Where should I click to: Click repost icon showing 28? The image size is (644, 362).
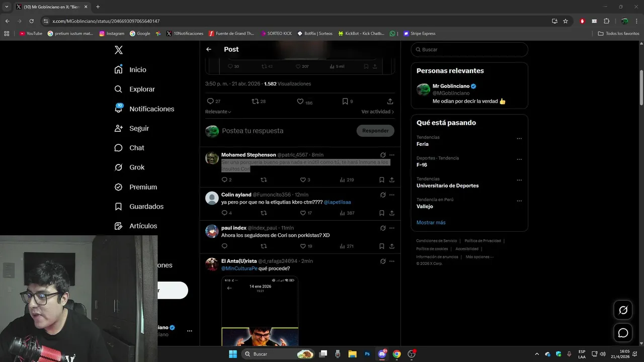(259, 101)
